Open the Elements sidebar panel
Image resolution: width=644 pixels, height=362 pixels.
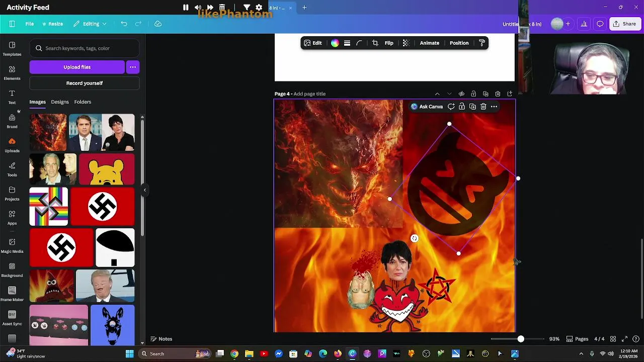click(12, 72)
